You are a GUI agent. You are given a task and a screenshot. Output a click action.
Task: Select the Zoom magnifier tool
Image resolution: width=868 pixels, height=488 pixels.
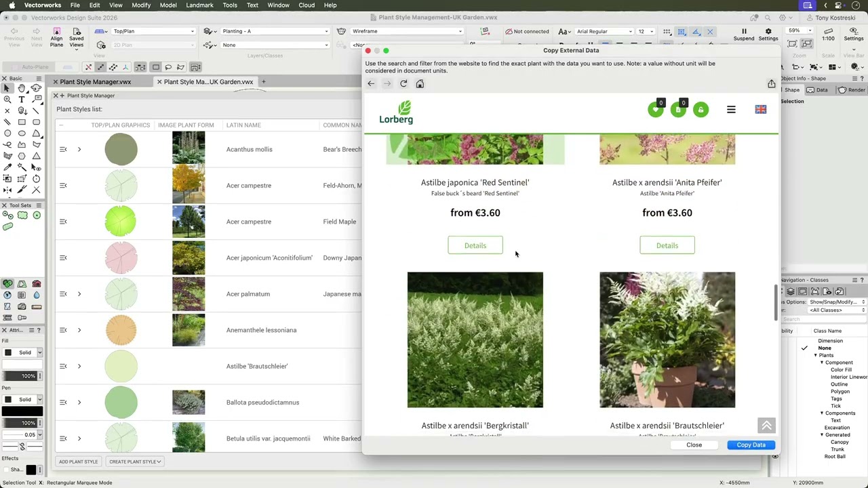7,100
